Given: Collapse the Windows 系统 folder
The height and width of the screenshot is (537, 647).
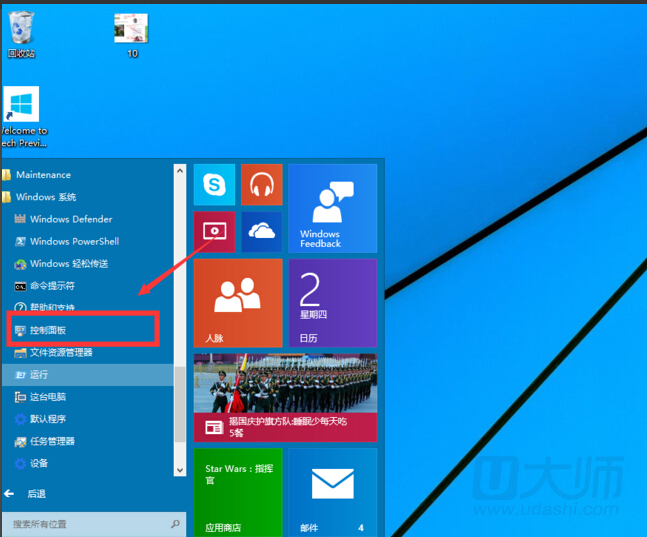Looking at the screenshot, I should click(45, 197).
